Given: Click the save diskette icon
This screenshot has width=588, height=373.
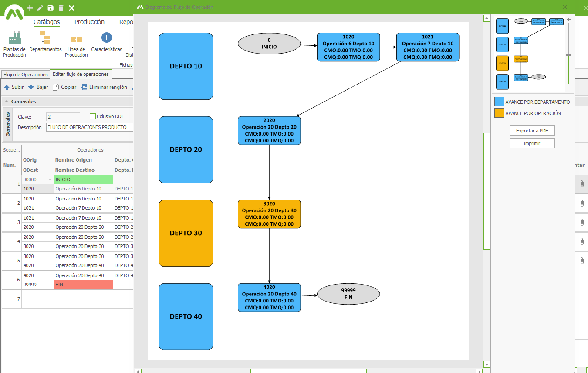Looking at the screenshot, I should (x=50, y=8).
